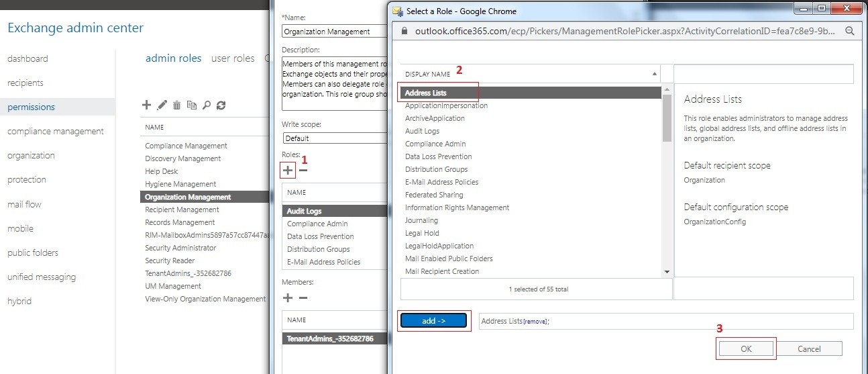Open the Write scope dropdown

[x=335, y=138]
